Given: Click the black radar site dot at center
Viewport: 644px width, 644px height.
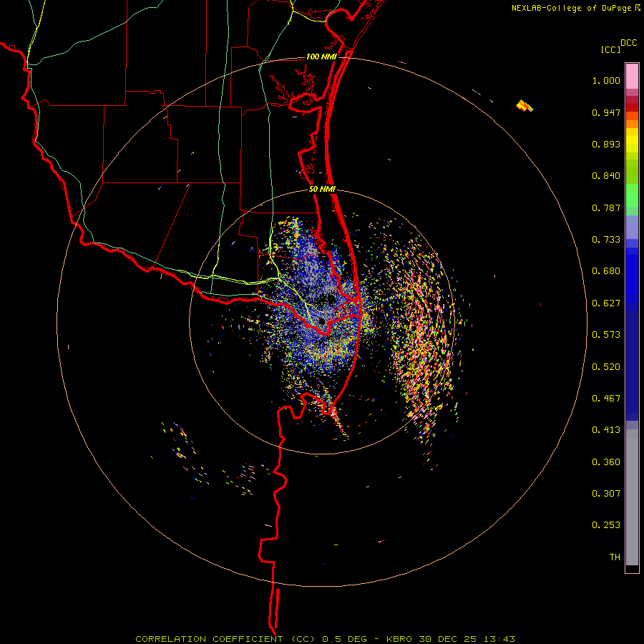Looking at the screenshot, I should tap(322, 321).
